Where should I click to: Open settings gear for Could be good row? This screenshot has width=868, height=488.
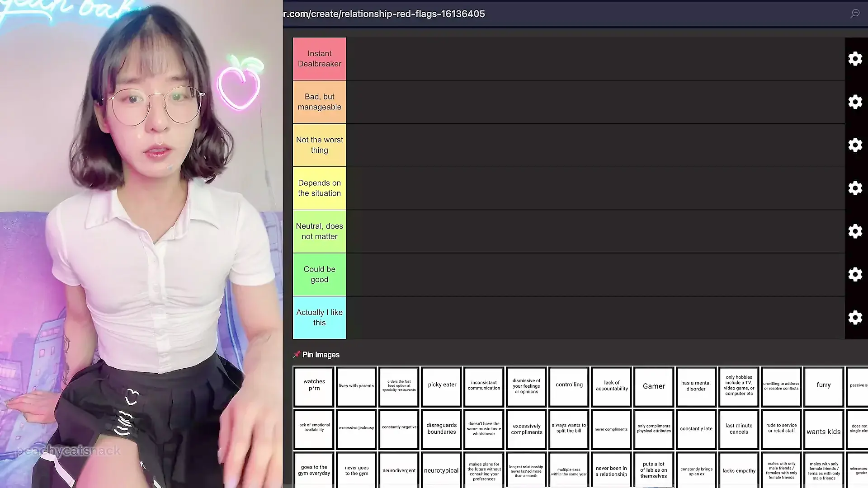pos(855,274)
